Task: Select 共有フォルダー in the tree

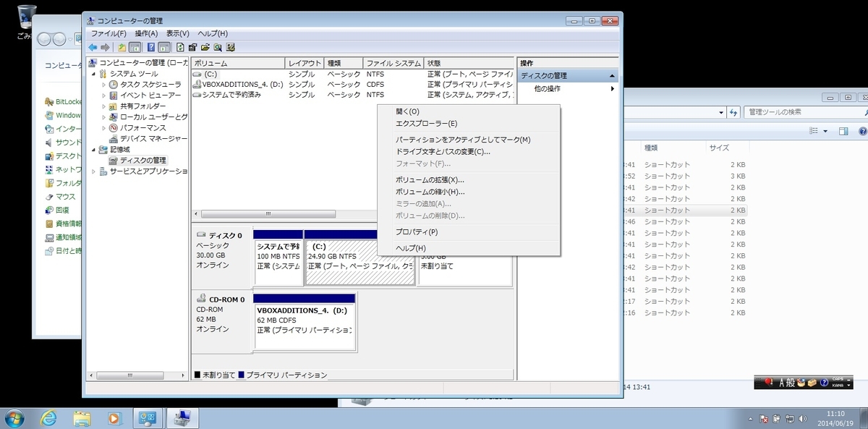Action: point(143,106)
